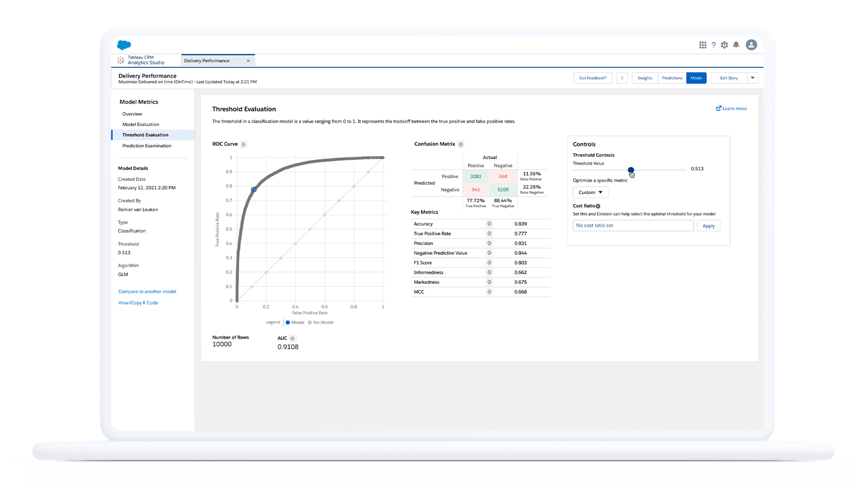Open the Optimize specific metric dropdown
868x488 pixels.
pyautogui.click(x=590, y=192)
